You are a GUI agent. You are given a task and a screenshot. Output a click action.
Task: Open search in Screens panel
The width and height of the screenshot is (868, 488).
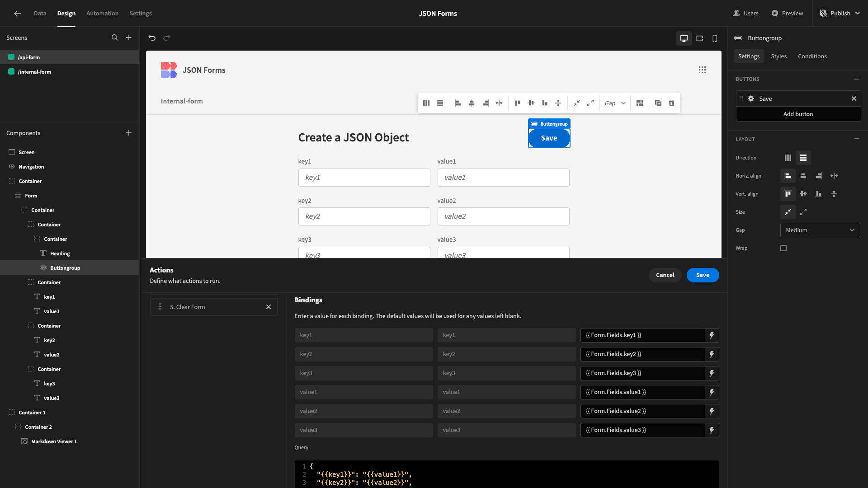pyautogui.click(x=115, y=38)
